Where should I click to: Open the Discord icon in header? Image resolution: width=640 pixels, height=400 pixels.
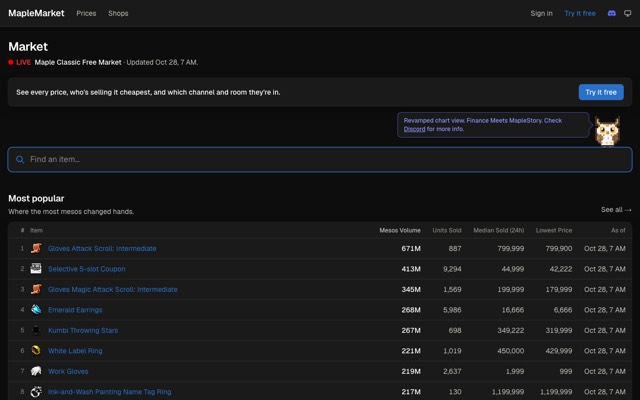[611, 13]
